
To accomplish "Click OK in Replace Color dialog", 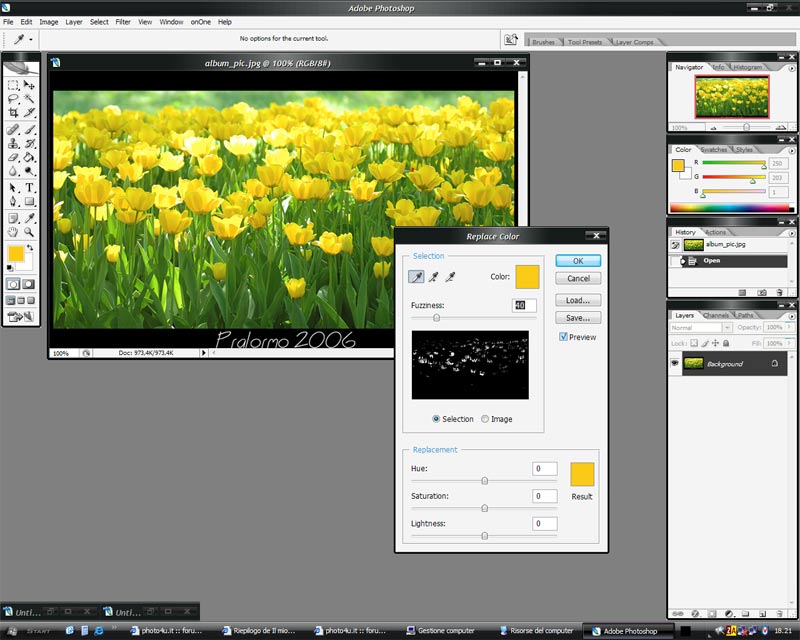I will 577,261.
